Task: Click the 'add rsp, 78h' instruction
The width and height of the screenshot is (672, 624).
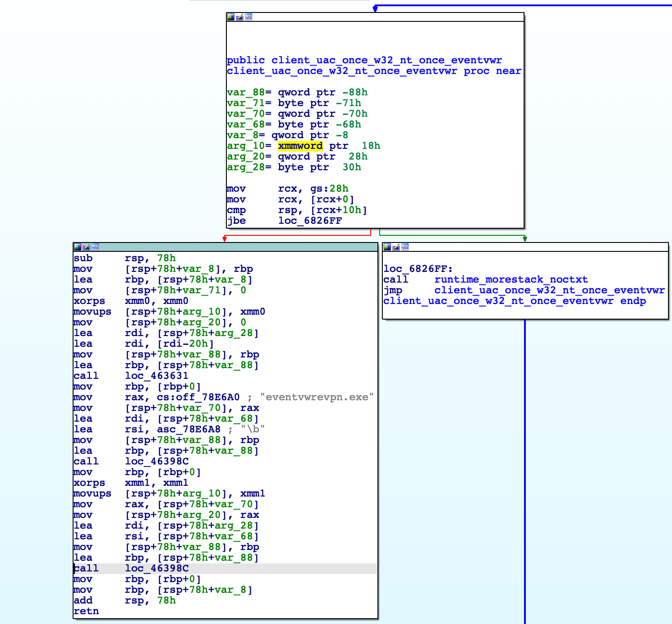Action: point(125,600)
